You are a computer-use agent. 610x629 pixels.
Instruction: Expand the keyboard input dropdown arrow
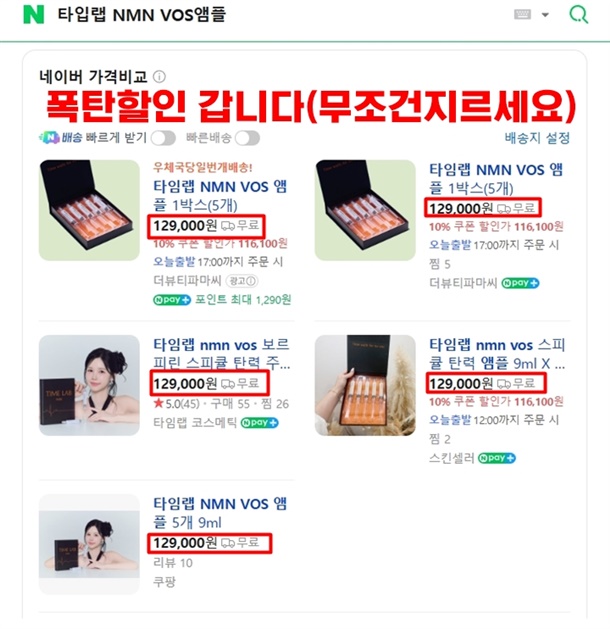545,15
